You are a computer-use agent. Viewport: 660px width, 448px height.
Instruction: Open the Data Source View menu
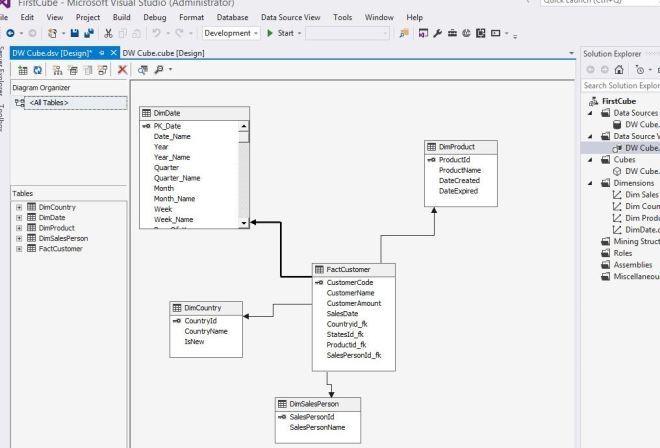290,17
